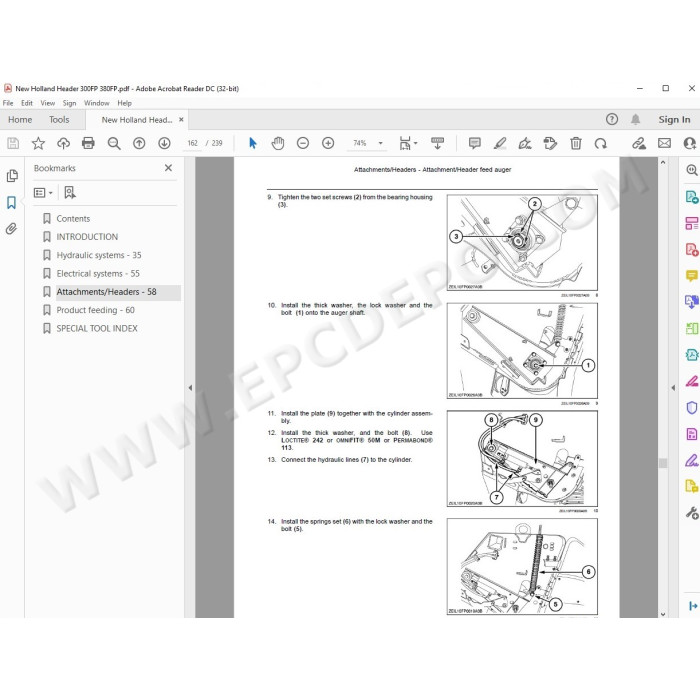The height and width of the screenshot is (700, 700).
Task: Print the document
Action: point(88,143)
